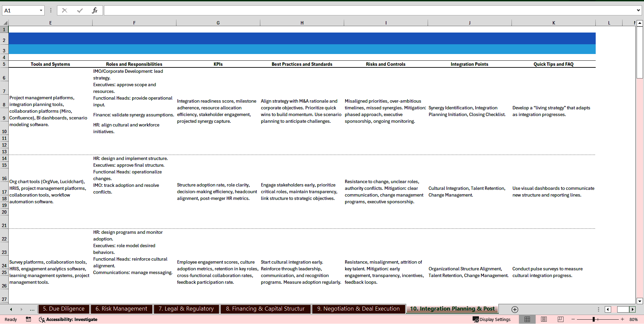Open all sheets list via the ellipsis
Image resolution: width=644 pixels, height=324 pixels.
(32, 309)
